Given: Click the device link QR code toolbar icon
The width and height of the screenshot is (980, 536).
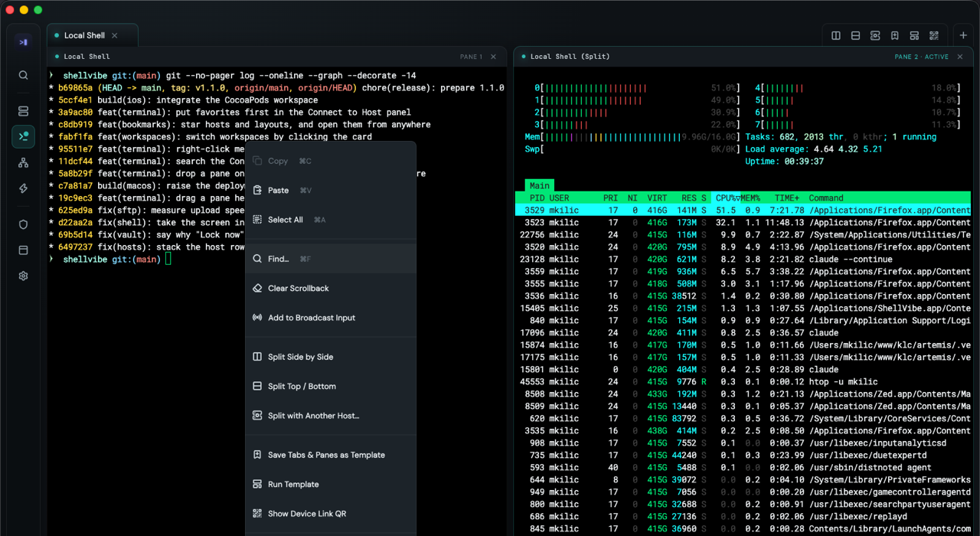Looking at the screenshot, I should click(x=933, y=36).
